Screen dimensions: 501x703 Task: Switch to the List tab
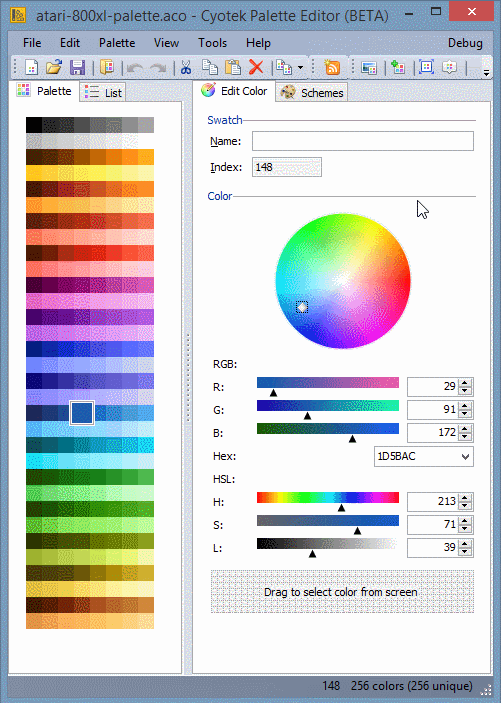pyautogui.click(x=103, y=93)
